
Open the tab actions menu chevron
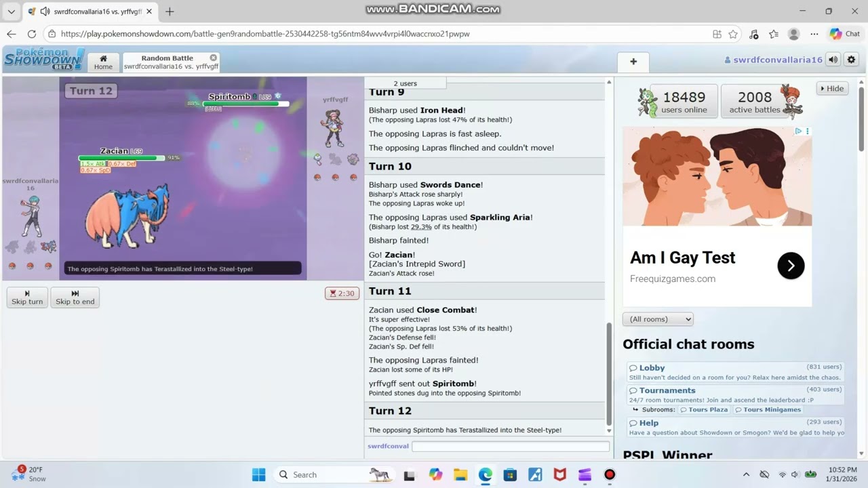11,12
